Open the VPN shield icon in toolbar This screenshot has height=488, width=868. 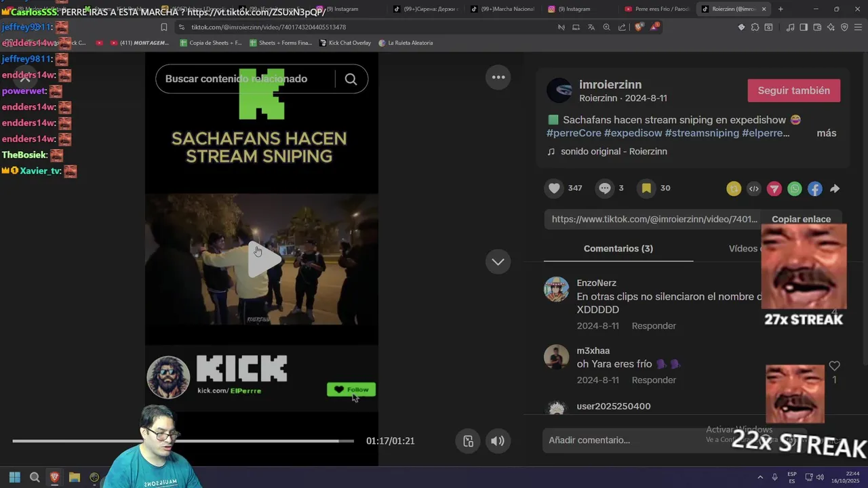point(844,27)
